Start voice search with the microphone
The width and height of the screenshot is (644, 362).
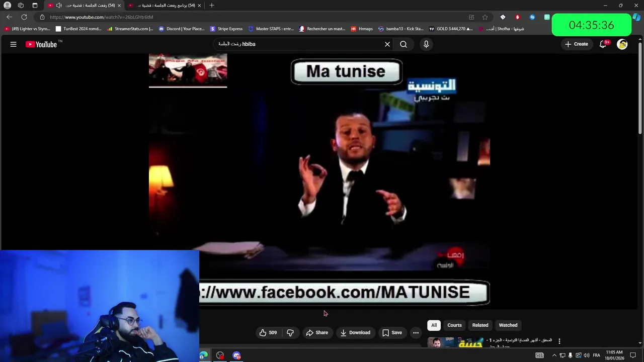pyautogui.click(x=426, y=44)
